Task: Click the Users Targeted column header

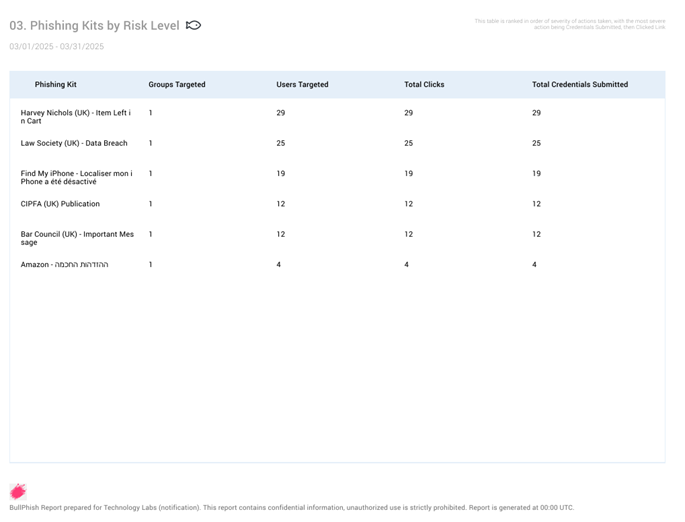Action: [x=302, y=85]
